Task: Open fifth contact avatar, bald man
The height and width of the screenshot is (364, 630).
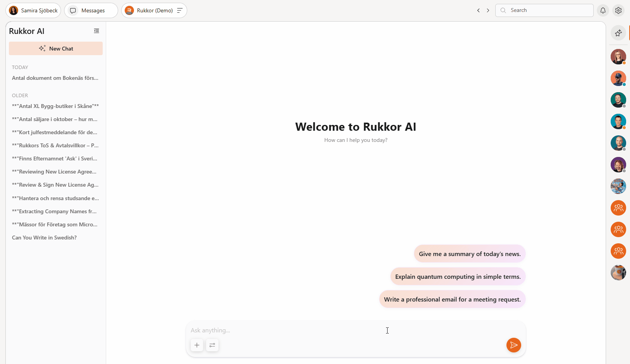Action: point(618,143)
